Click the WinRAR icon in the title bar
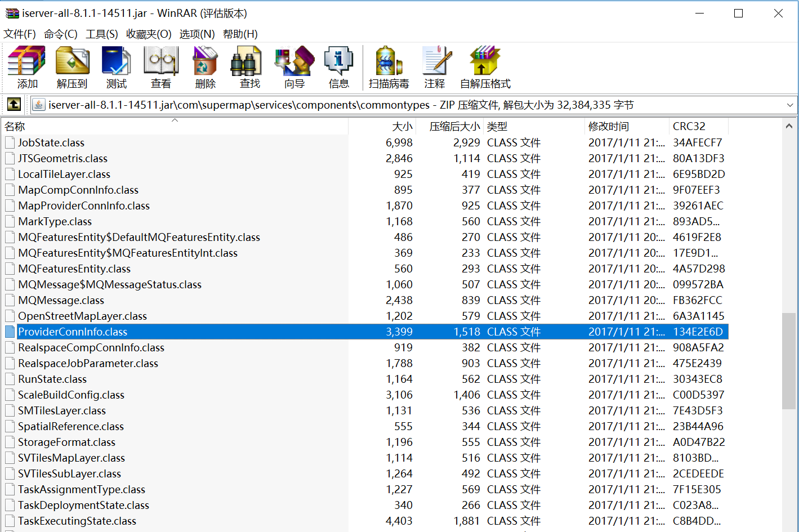799x532 pixels. coord(12,13)
